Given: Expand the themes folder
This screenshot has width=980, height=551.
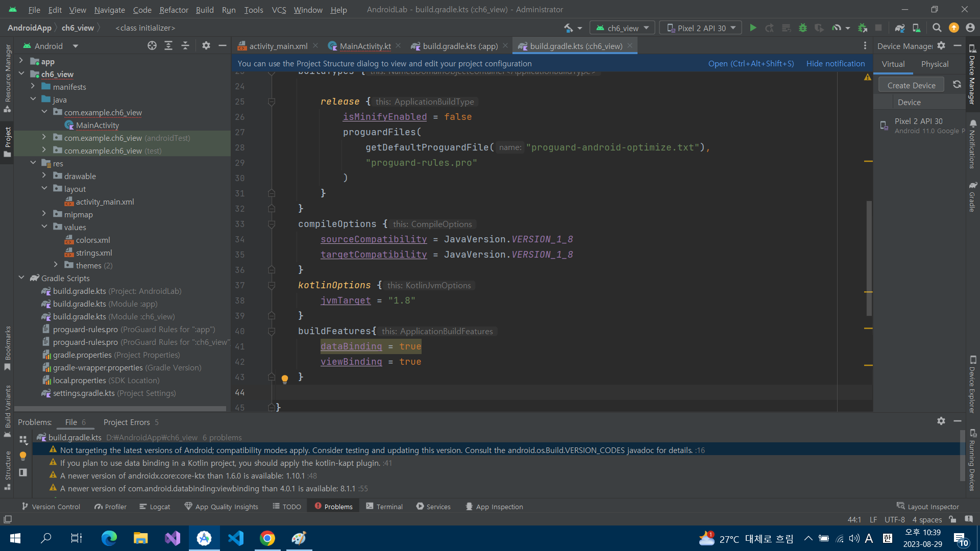Looking at the screenshot, I should tap(56, 265).
